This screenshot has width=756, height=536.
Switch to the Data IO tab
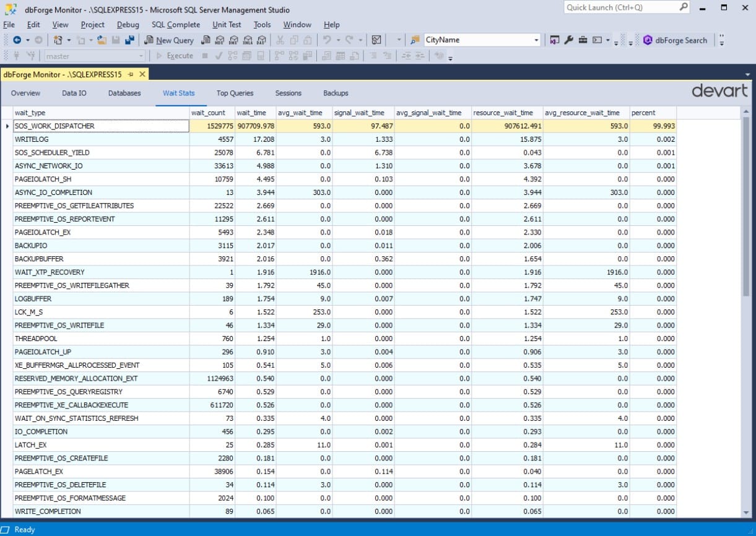[74, 93]
